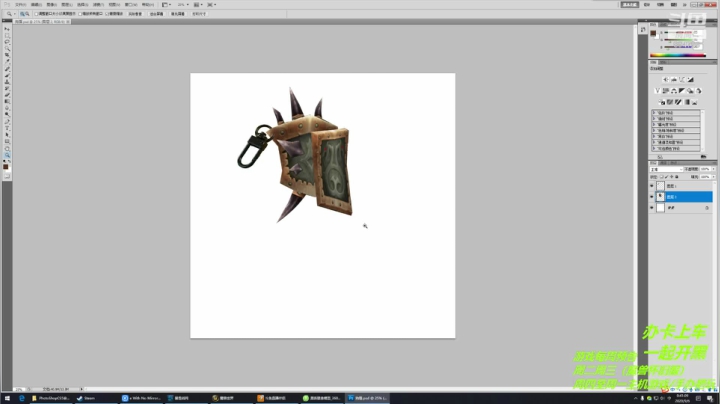The image size is (720, 404).
Task: Click the 填充屏幕 (Fill Screen) button
Action: tap(178, 14)
